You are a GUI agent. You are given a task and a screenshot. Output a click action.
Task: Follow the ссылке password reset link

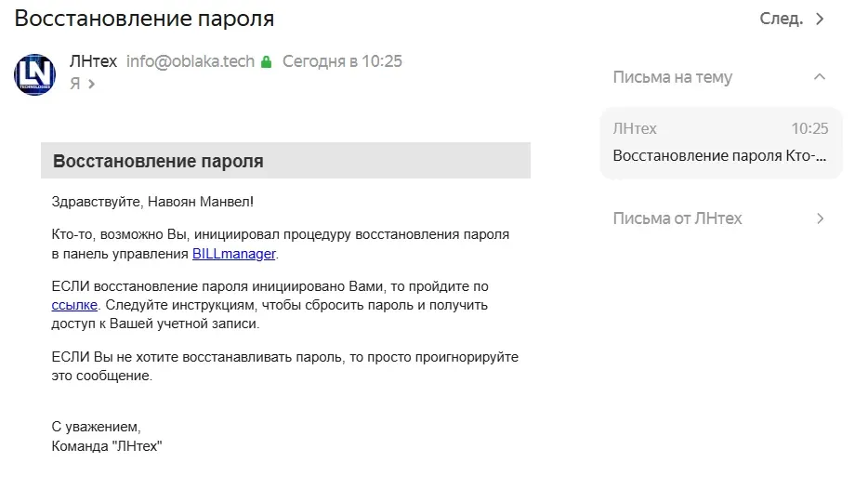(74, 305)
